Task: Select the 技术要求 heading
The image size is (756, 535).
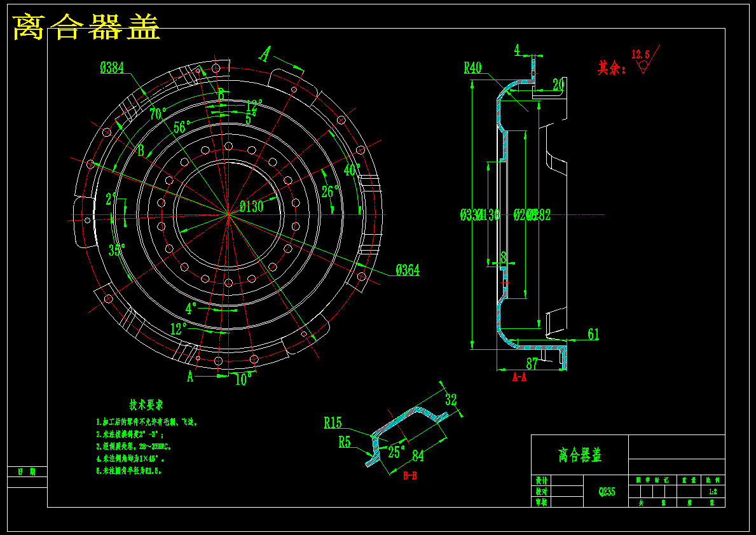Action: 146,404
